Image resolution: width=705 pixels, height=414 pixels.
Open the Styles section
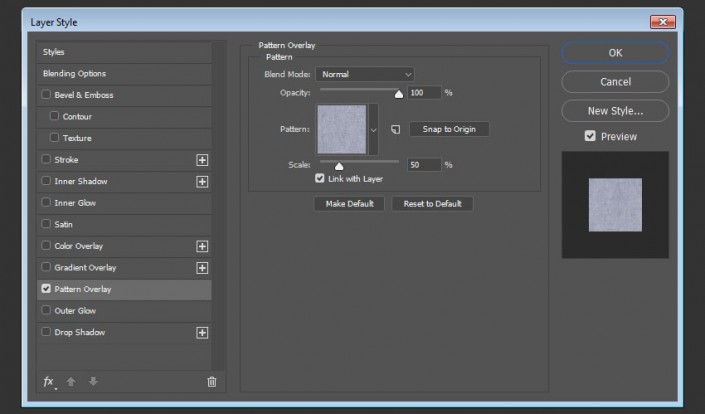(x=54, y=51)
